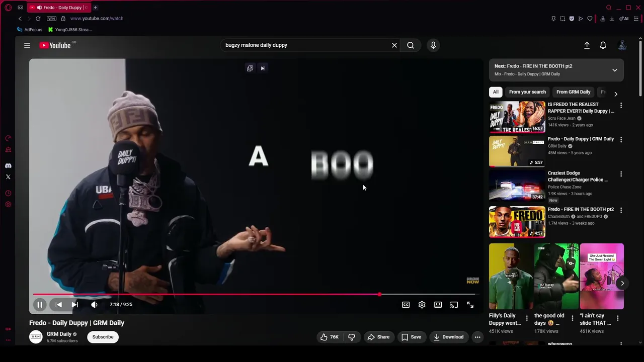Toggle theater mode

438,305
